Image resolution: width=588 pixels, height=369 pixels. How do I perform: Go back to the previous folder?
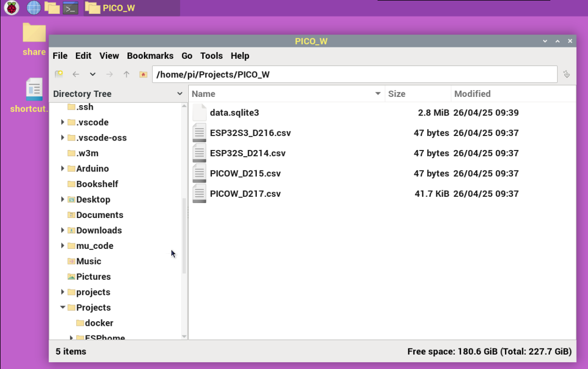tap(76, 74)
